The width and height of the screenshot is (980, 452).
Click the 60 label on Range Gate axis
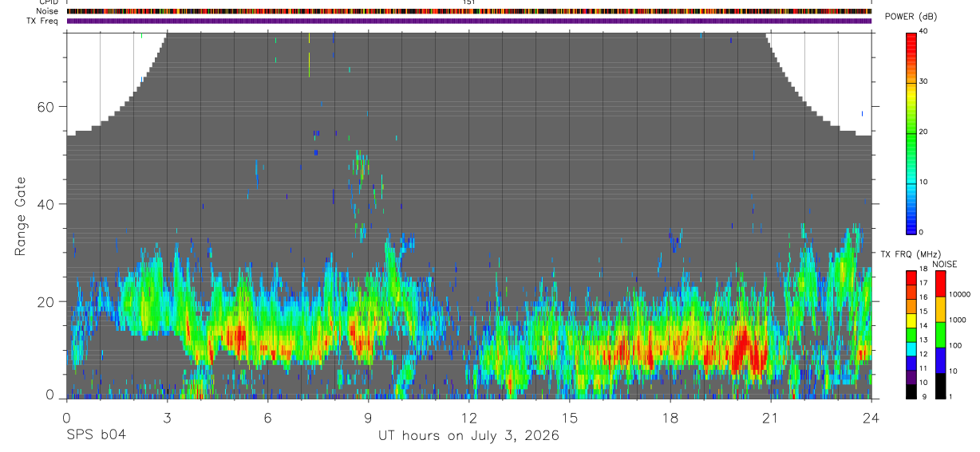[50, 107]
